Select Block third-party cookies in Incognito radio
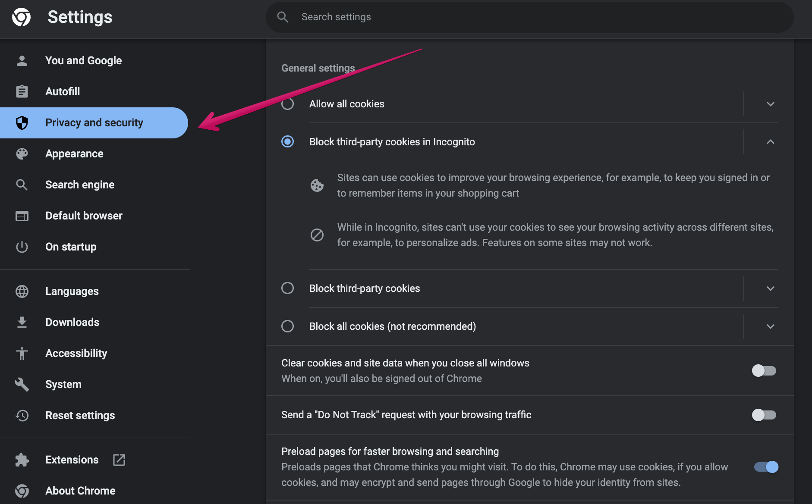 click(288, 142)
